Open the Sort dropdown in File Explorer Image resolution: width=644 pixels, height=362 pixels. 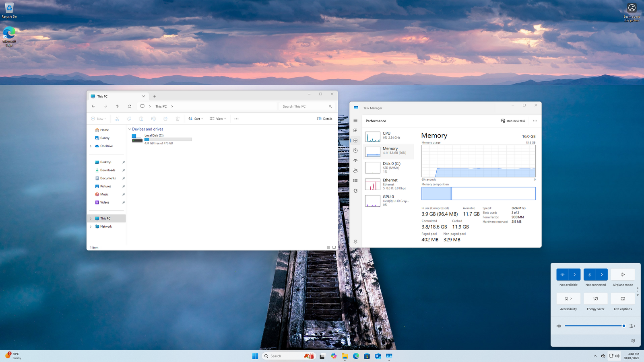196,119
